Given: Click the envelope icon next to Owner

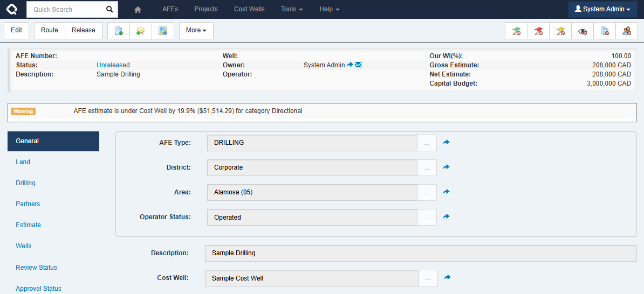Looking at the screenshot, I should tap(358, 65).
